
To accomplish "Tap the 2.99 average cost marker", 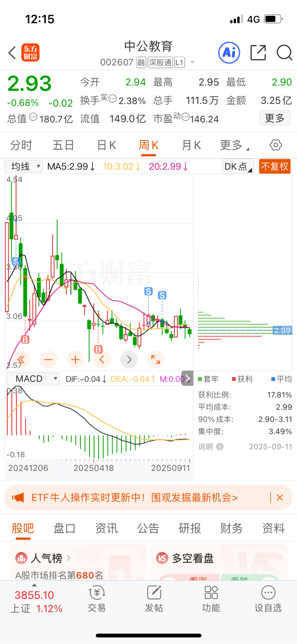I will click(282, 330).
